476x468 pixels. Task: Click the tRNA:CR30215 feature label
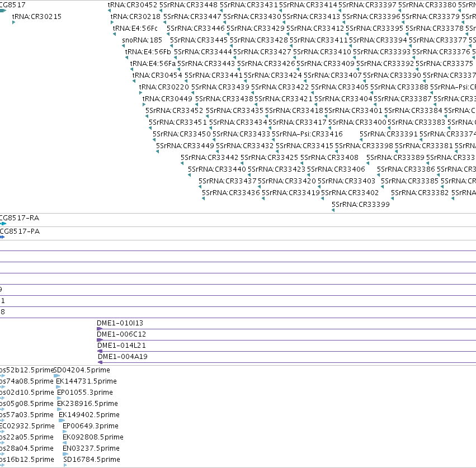pyautogui.click(x=37, y=17)
